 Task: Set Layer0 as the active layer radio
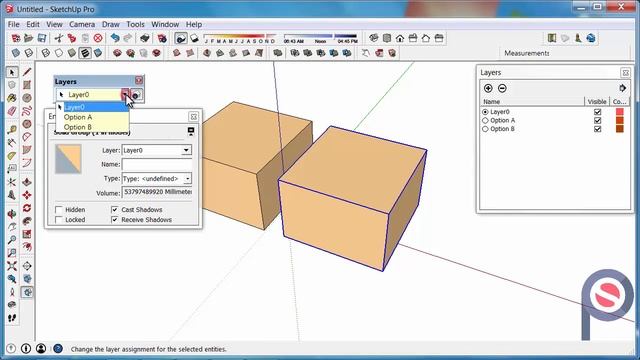click(x=485, y=112)
